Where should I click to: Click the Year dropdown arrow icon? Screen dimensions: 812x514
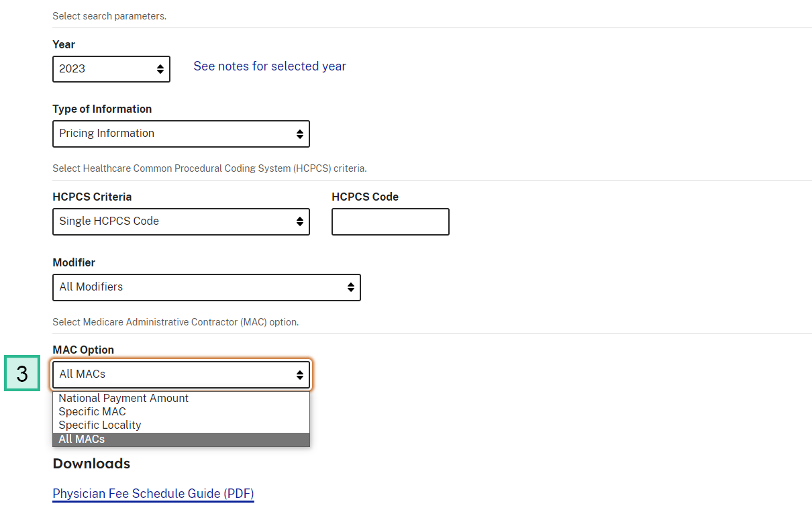point(160,68)
